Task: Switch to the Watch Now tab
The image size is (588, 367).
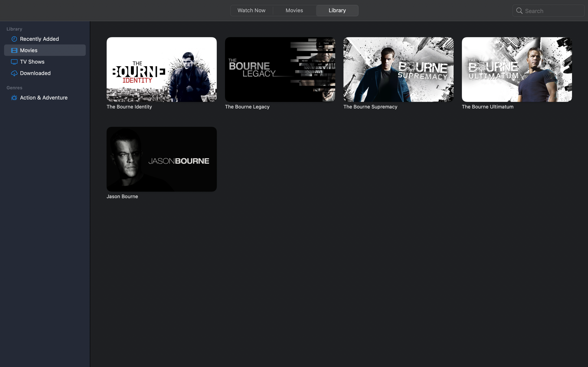Action: [251, 10]
